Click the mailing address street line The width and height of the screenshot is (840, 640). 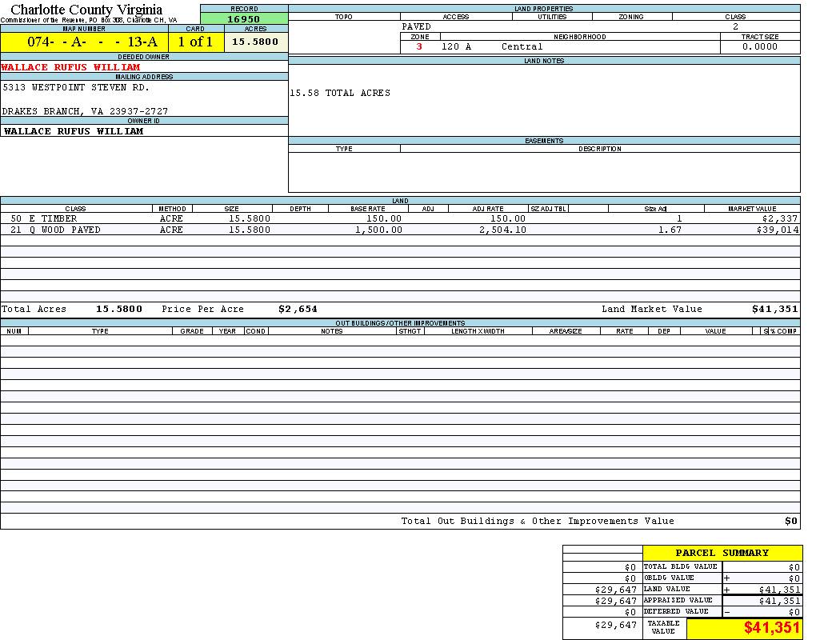pyautogui.click(x=76, y=87)
